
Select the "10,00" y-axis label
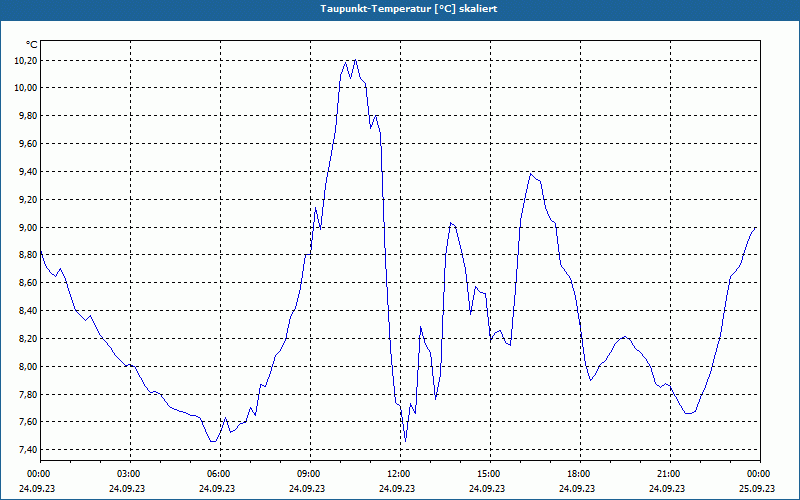[x=27, y=88]
